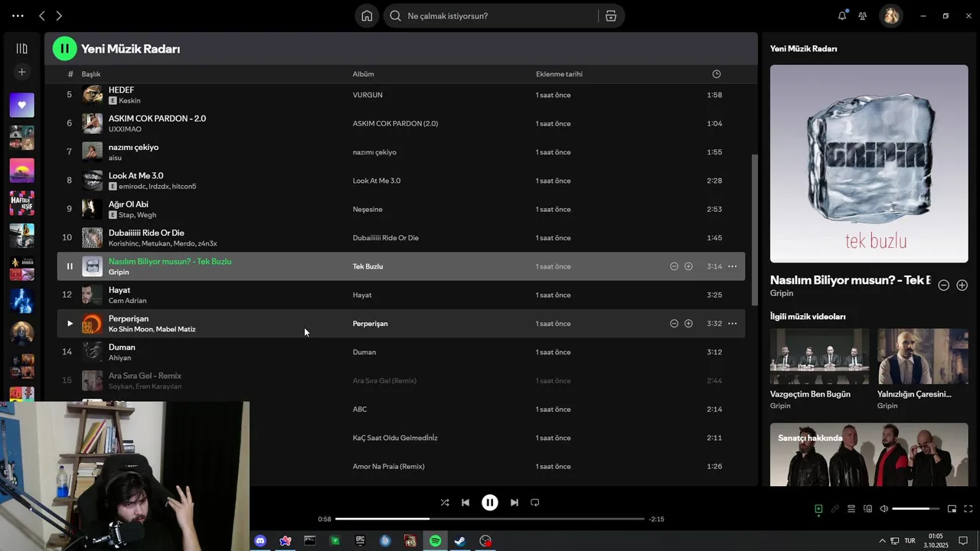Toggle Now Playing view icon
This screenshot has height=551, width=980.
coord(818,509)
